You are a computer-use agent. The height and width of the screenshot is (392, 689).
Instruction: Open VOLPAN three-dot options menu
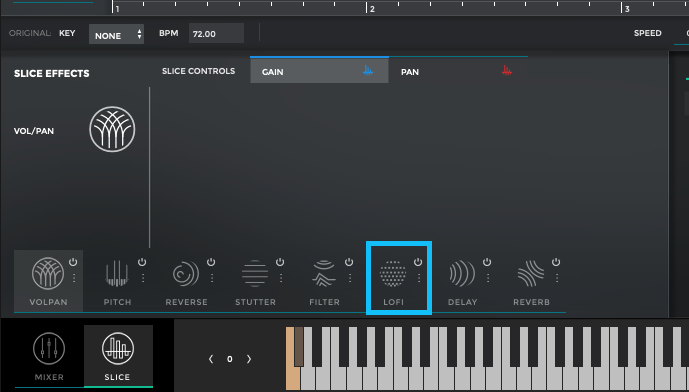click(x=74, y=278)
